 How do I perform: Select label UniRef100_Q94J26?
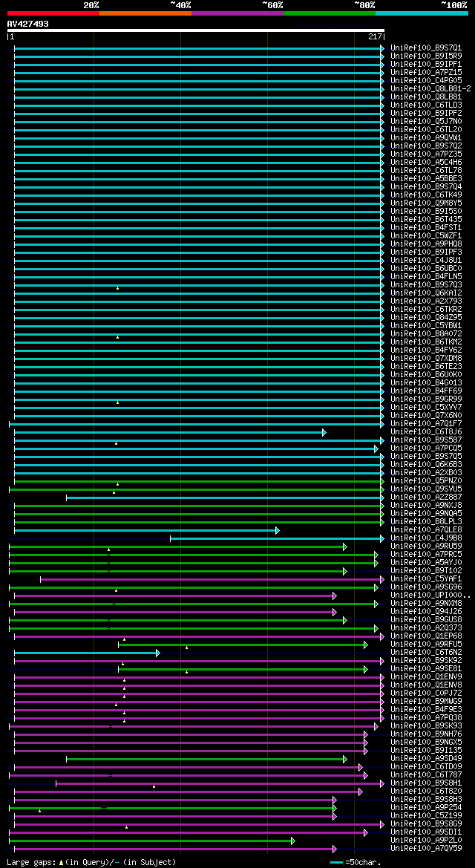[x=426, y=612]
